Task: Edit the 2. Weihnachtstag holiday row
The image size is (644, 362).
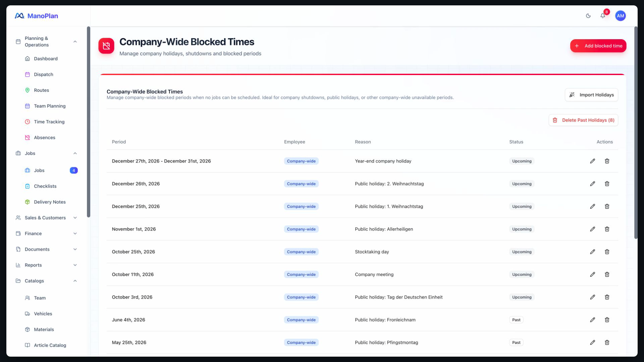Action: [x=592, y=184]
